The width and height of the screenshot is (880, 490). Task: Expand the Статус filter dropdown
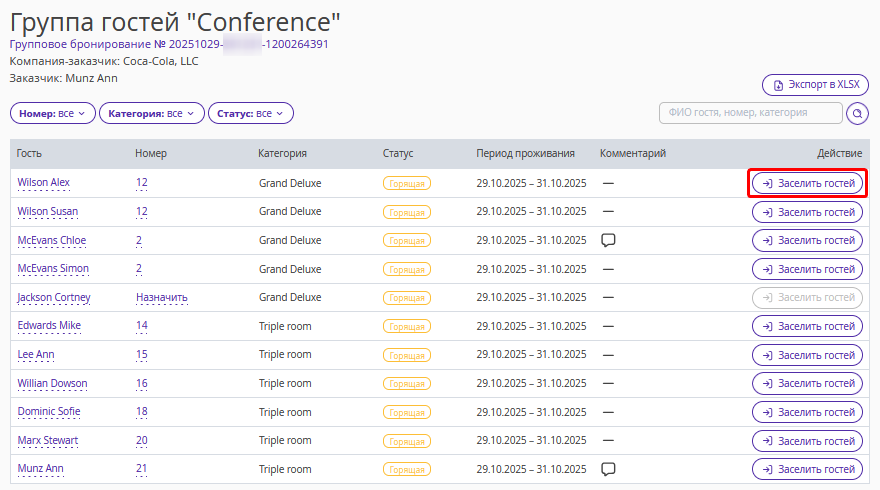coord(251,114)
